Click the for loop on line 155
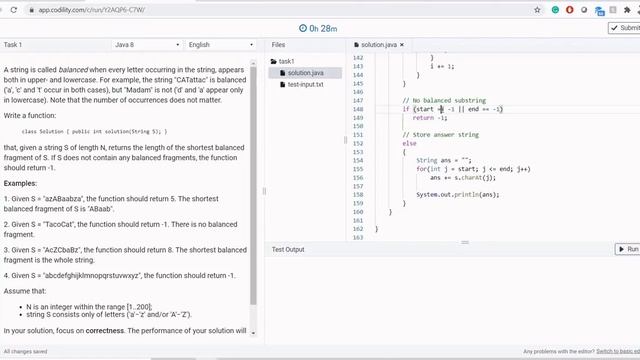 [473, 169]
